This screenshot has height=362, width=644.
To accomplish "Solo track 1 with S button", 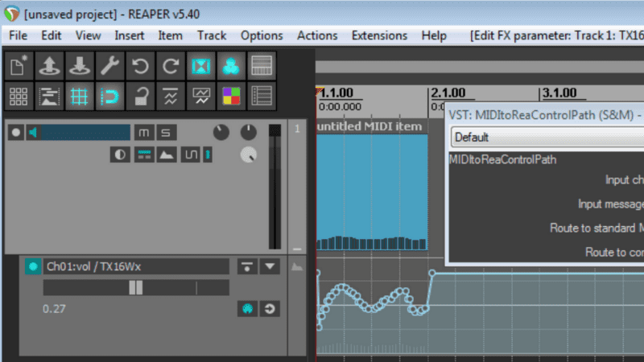I will 166,133.
